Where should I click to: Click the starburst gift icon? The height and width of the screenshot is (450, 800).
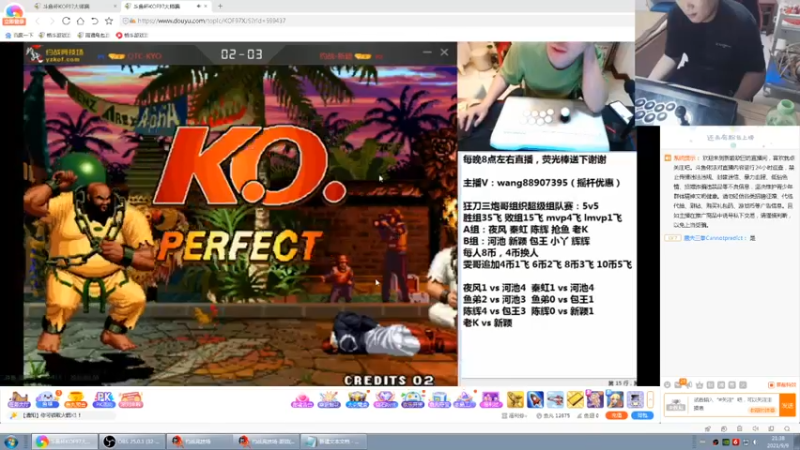(x=329, y=400)
